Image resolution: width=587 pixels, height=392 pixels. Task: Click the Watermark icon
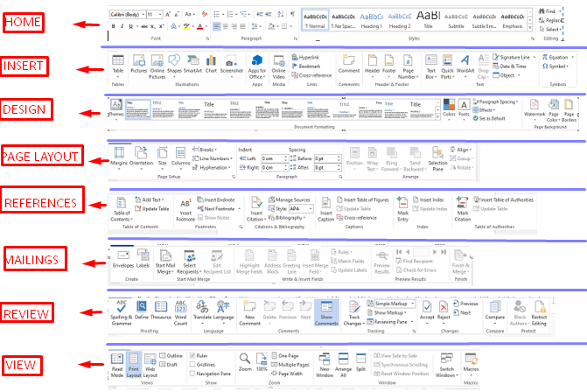[x=535, y=109]
